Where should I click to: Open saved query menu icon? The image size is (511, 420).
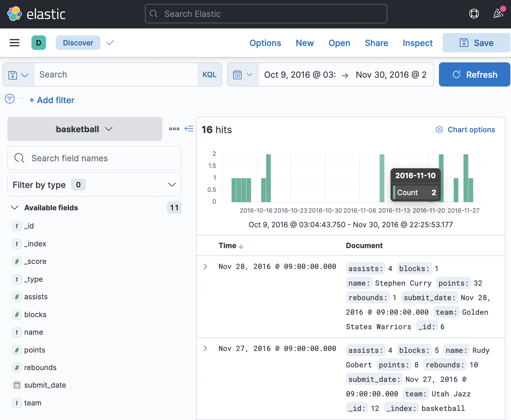point(18,75)
